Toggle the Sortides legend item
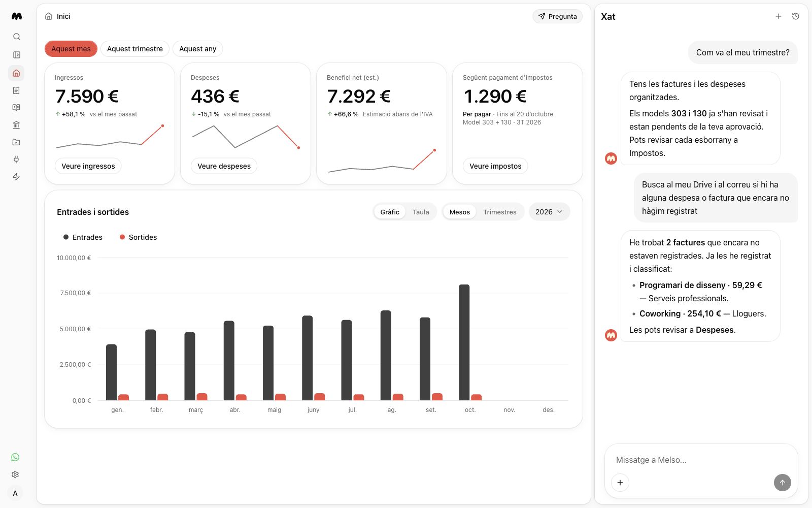 pyautogui.click(x=138, y=237)
